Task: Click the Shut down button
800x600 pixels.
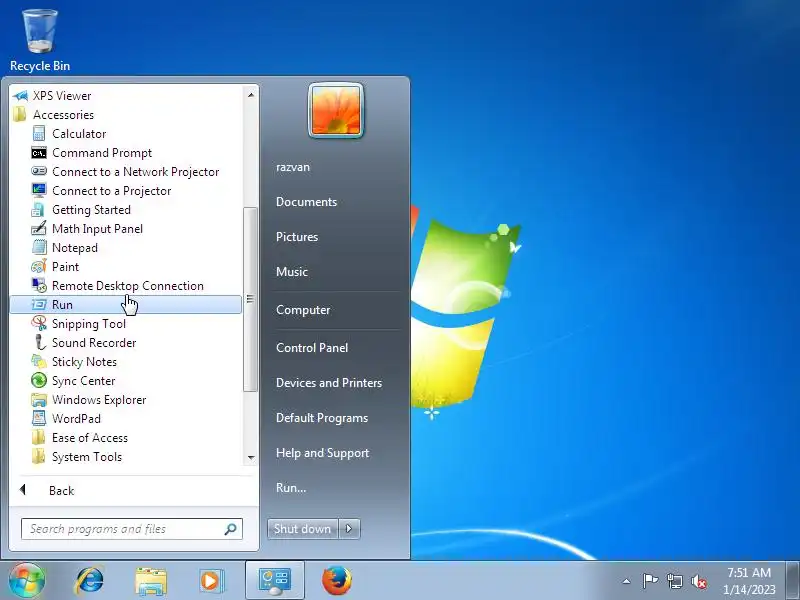Action: click(x=303, y=529)
